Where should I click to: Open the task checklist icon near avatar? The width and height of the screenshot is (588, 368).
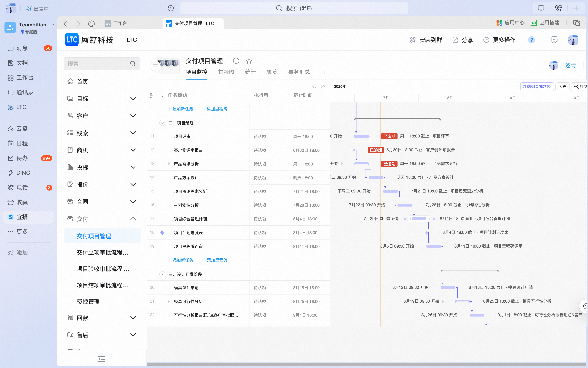[x=555, y=40]
